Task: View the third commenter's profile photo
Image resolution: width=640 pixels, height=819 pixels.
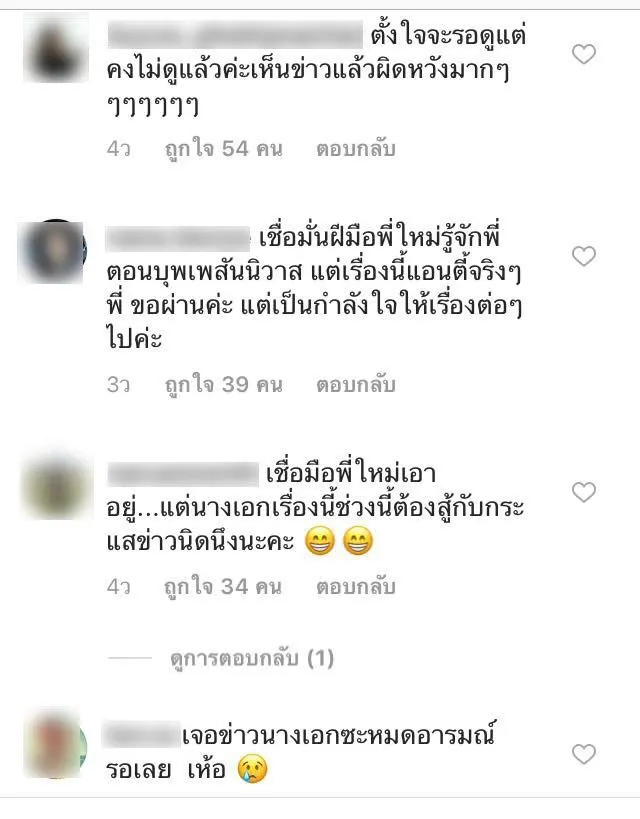Action: coord(56,487)
